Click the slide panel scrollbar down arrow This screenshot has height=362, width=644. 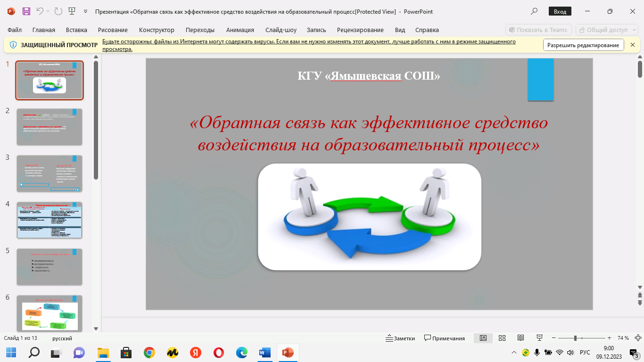[96, 329]
